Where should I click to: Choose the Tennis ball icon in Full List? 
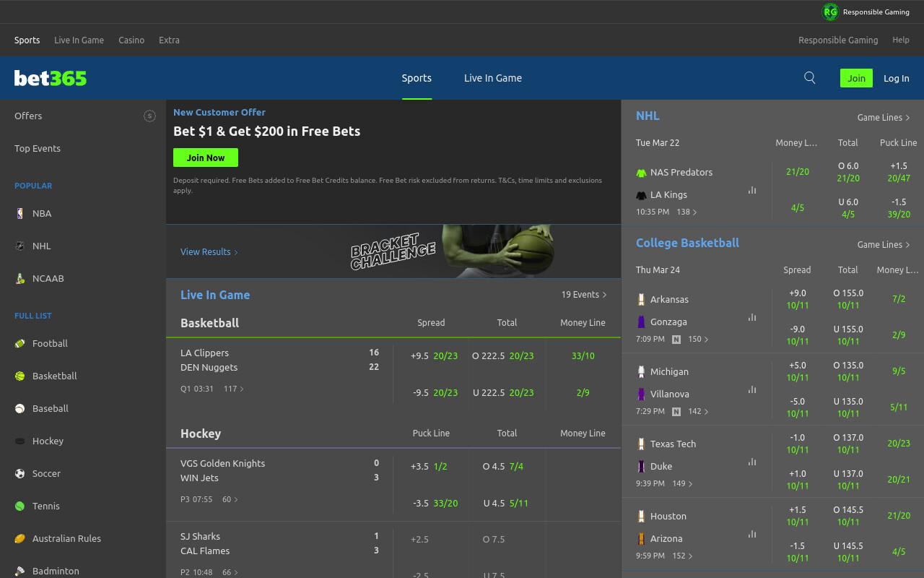20,506
